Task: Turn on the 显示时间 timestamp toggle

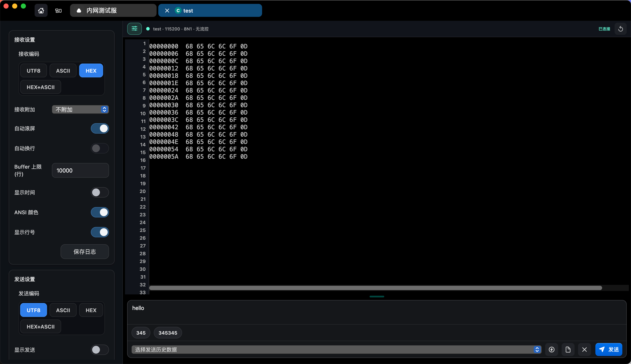Action: click(100, 192)
